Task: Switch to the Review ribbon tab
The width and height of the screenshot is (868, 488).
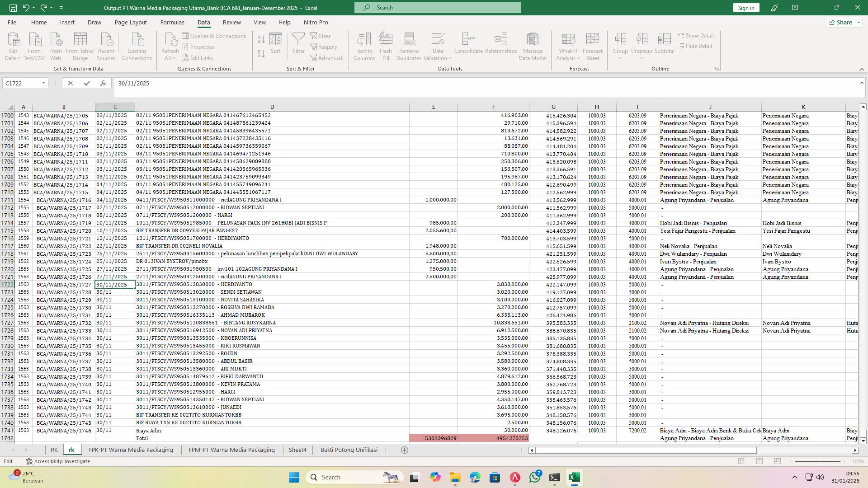Action: click(x=232, y=22)
